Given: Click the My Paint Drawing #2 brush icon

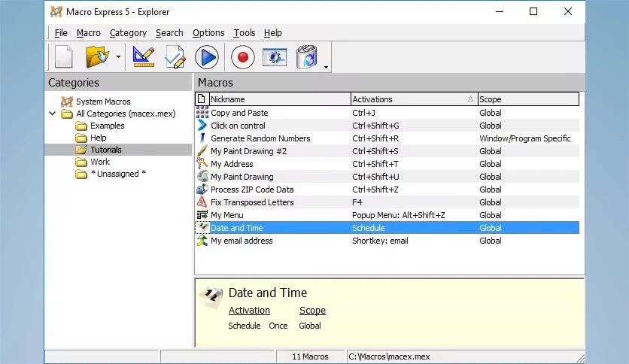Looking at the screenshot, I should pyautogui.click(x=202, y=151).
